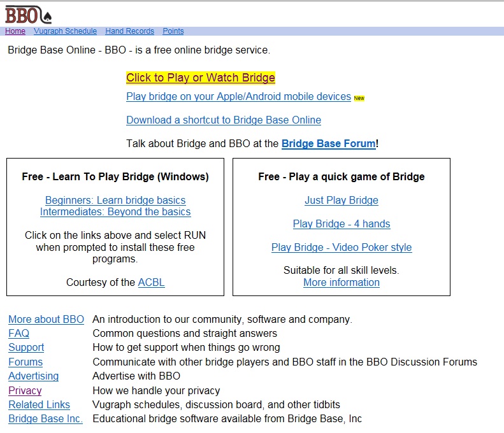Viewport: 504px width, 433px height.
Task: Click 'Communicate with other bridge players' description
Action: (x=285, y=362)
